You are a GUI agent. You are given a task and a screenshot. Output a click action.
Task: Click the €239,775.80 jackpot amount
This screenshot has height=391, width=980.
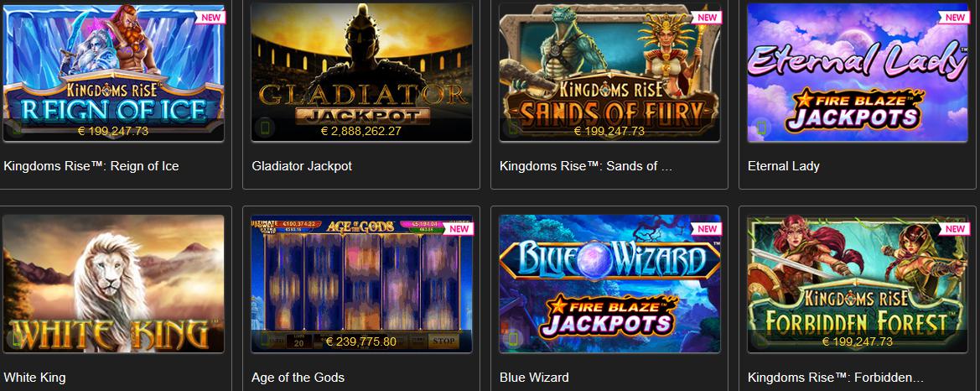[x=361, y=341]
